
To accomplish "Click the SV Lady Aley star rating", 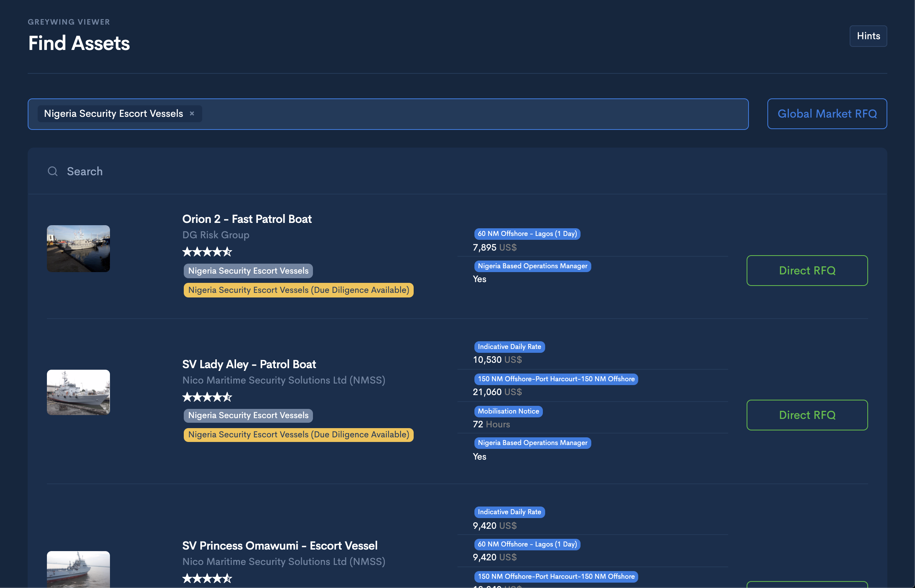I will click(x=207, y=397).
